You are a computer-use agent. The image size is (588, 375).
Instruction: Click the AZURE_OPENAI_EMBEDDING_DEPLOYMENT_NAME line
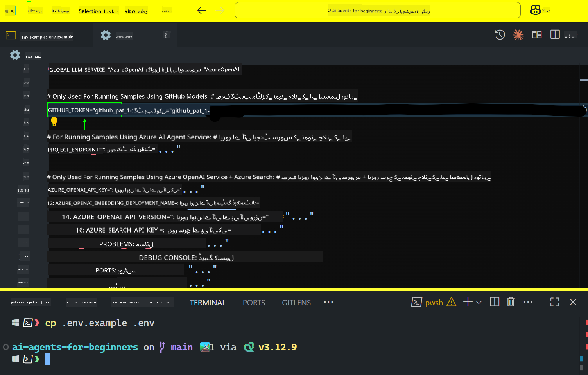click(x=153, y=203)
